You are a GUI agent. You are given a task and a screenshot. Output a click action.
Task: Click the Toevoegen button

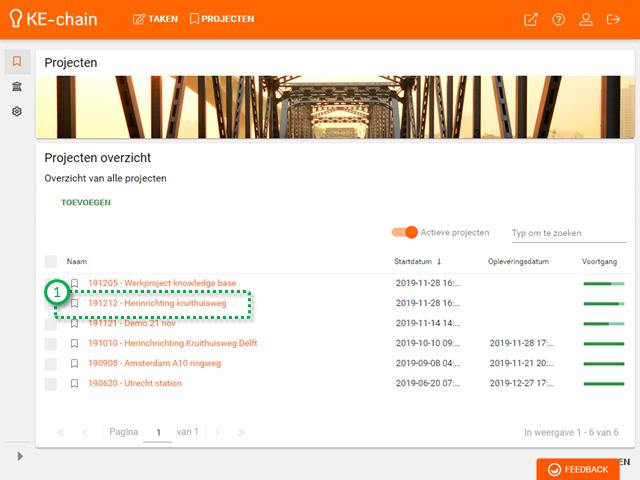coord(86,202)
